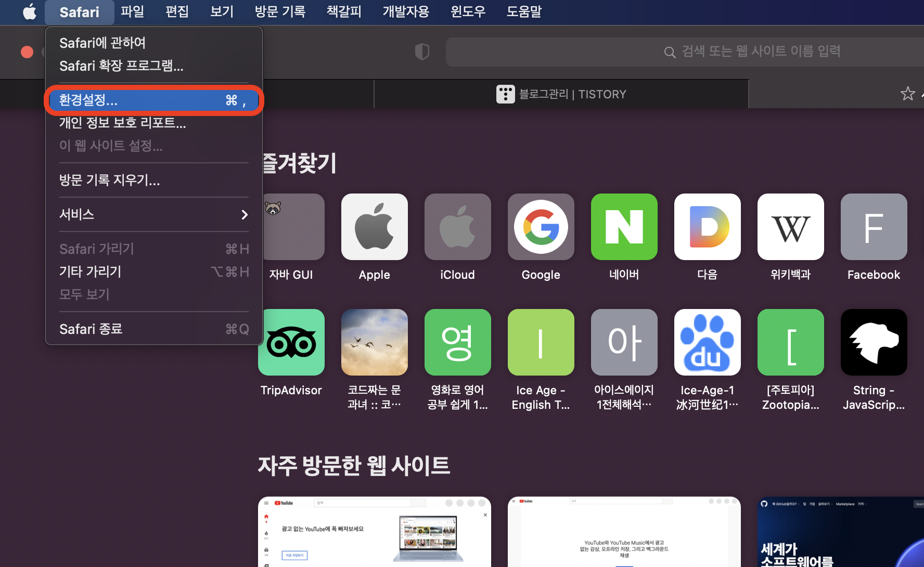The image size is (924, 567).
Task: Open the Apple favorite icon
Action: pos(375,227)
